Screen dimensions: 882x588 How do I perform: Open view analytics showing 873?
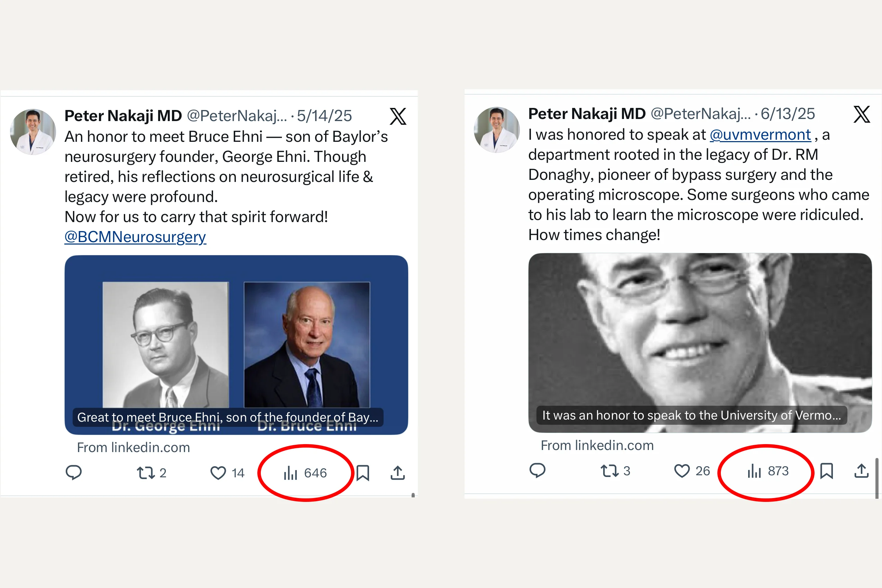[x=768, y=471]
